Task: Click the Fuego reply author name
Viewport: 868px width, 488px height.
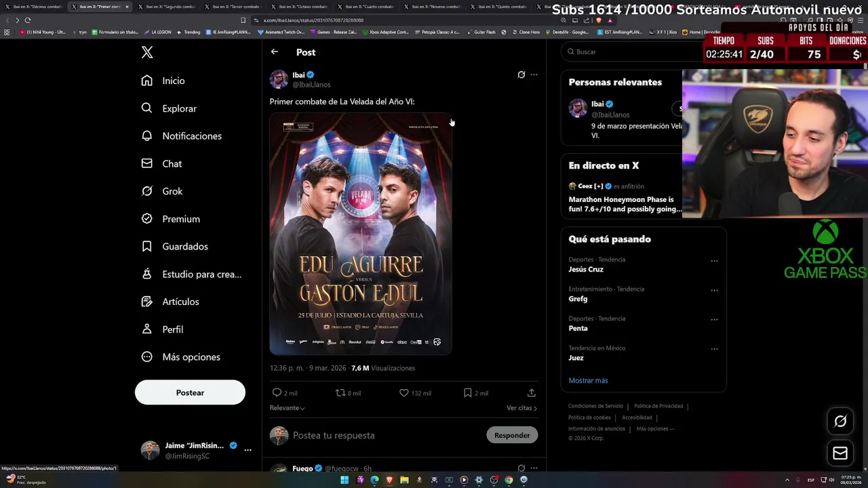Action: (x=302, y=468)
